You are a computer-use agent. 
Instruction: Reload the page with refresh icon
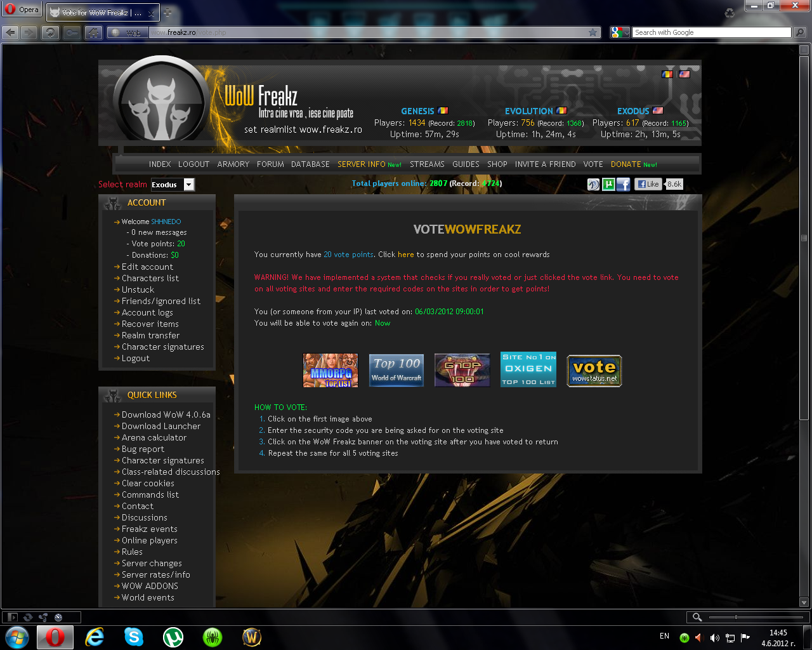coord(51,32)
